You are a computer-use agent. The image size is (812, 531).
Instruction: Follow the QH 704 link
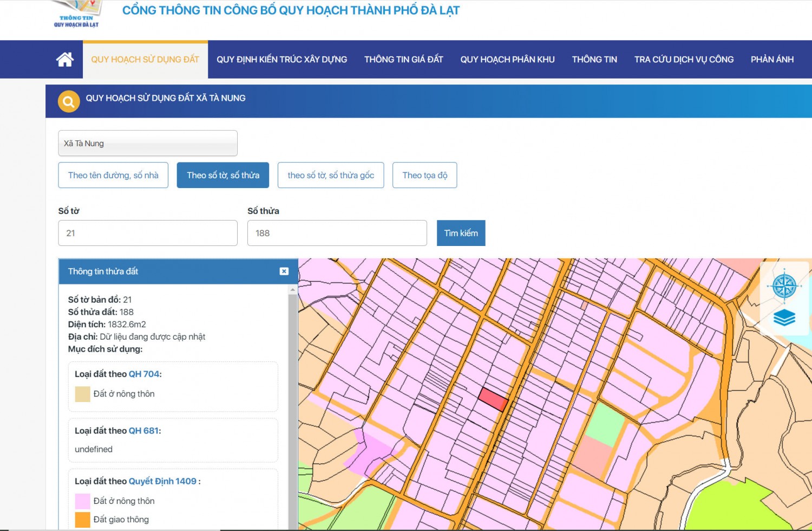pos(144,374)
